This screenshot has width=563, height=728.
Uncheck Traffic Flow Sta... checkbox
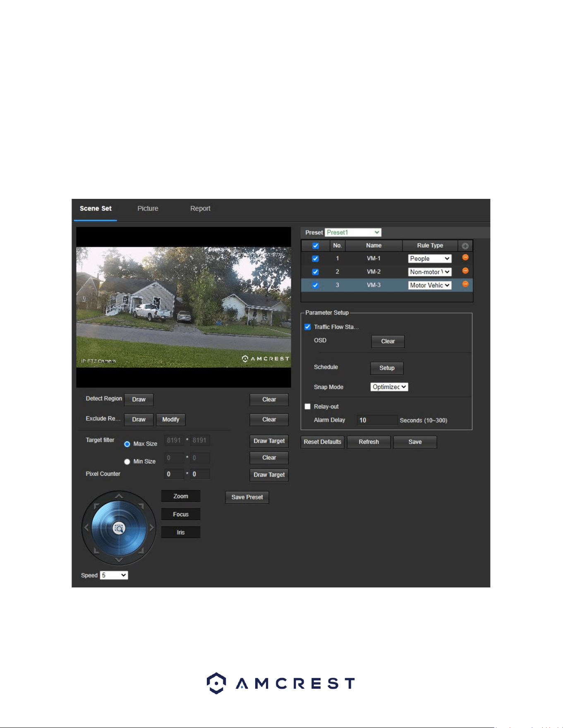pyautogui.click(x=307, y=327)
